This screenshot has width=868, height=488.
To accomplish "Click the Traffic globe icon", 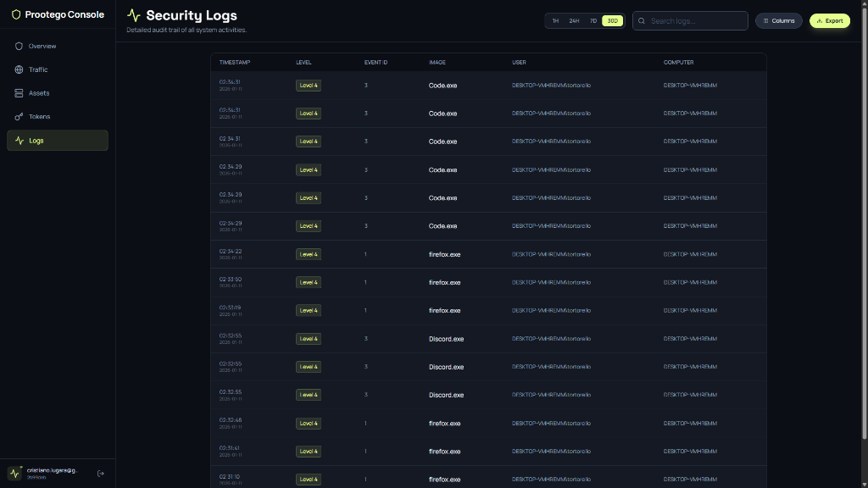I will coord(18,69).
